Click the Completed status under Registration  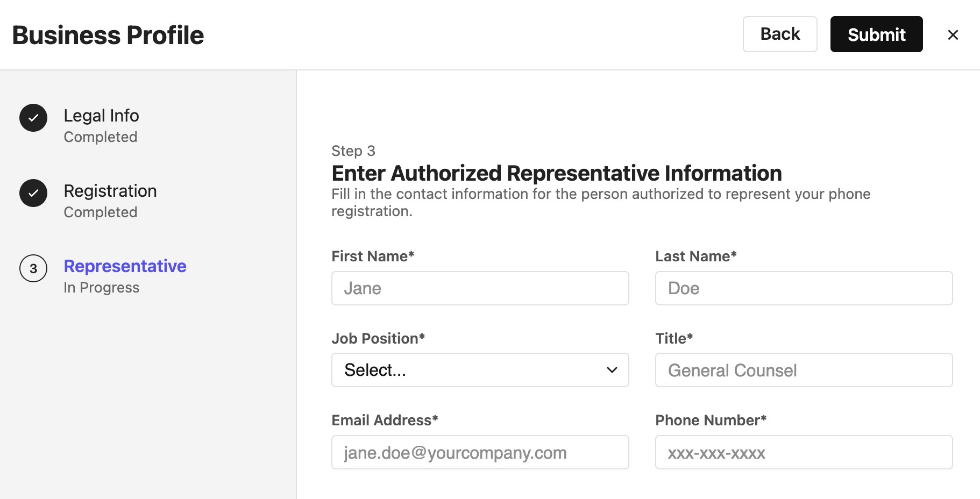[x=101, y=212]
